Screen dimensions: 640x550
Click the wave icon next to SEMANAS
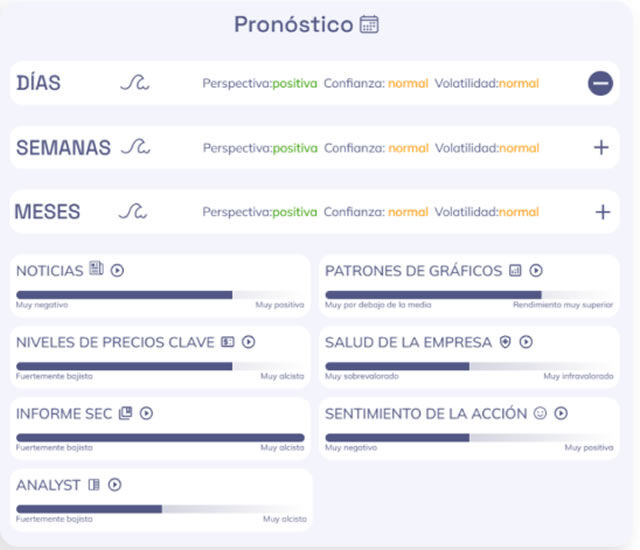point(135,148)
